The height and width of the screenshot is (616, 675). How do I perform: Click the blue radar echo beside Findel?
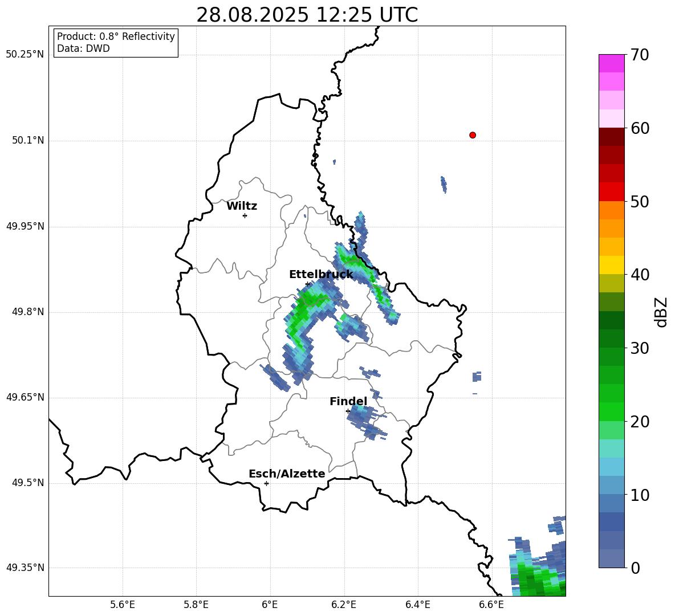[365, 422]
